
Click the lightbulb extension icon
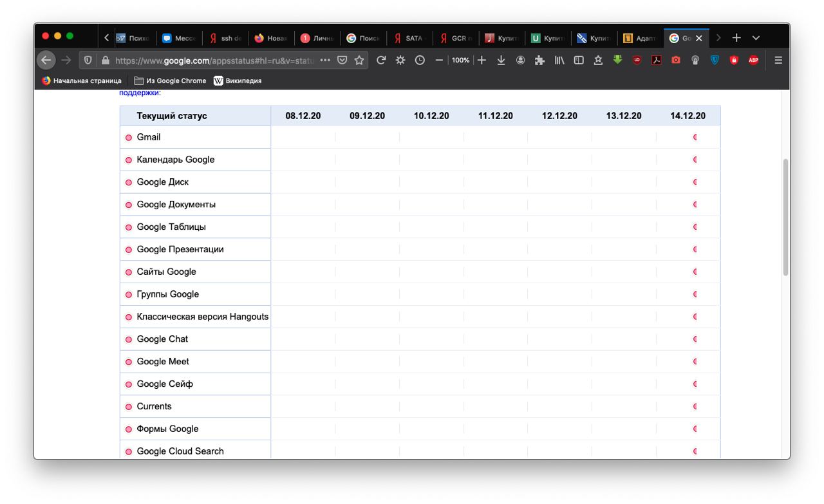695,61
